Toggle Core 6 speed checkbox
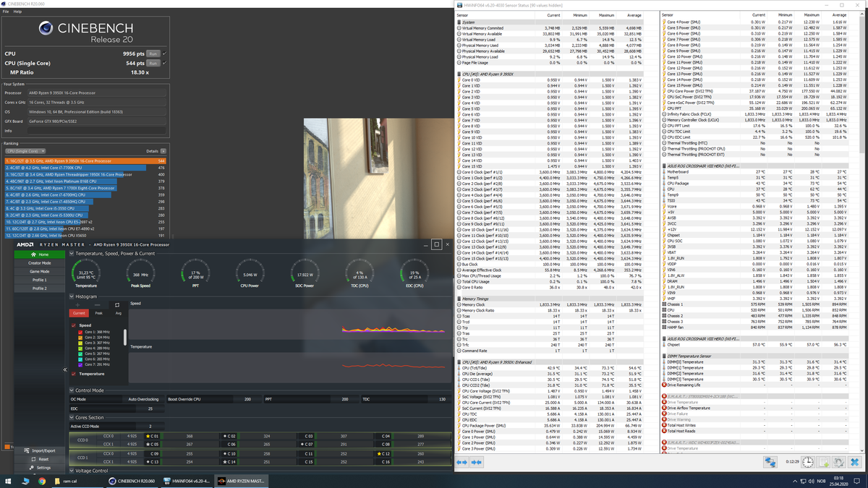This screenshot has height=488, width=868. 80,359
